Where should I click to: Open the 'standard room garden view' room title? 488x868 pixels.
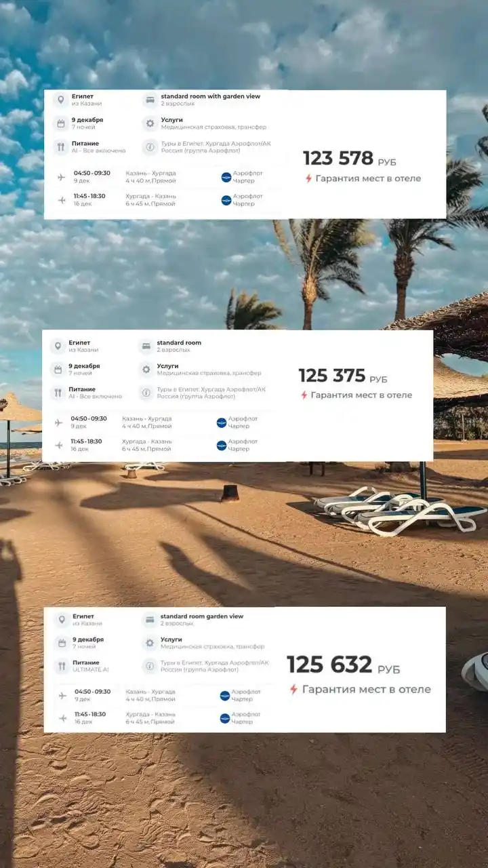click(x=201, y=616)
